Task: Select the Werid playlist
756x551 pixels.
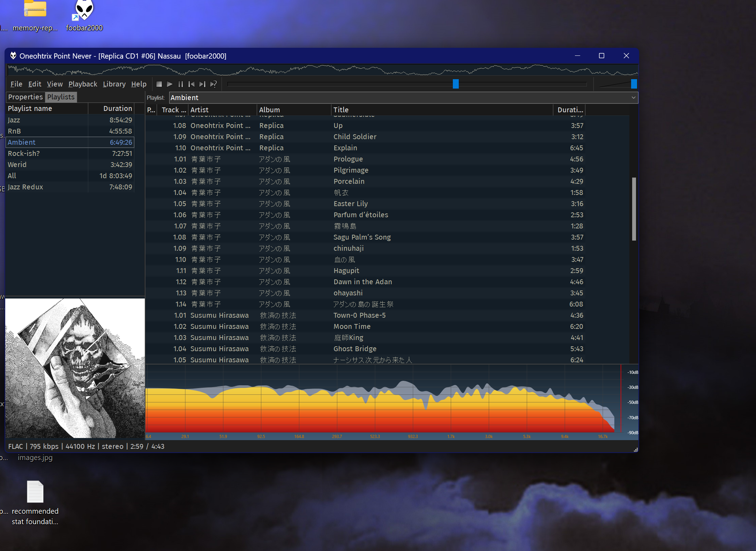Action: (x=70, y=165)
